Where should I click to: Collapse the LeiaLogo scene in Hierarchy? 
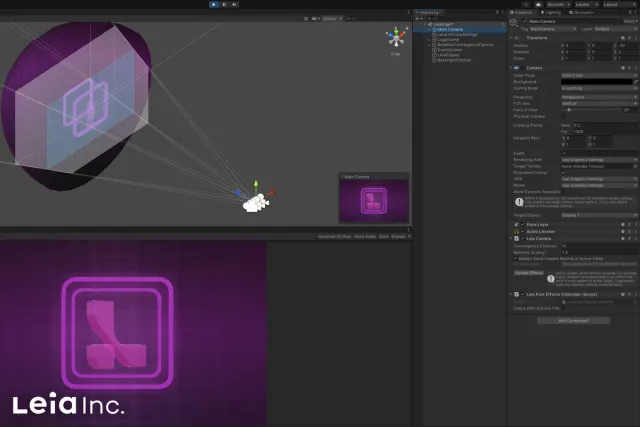click(x=424, y=24)
